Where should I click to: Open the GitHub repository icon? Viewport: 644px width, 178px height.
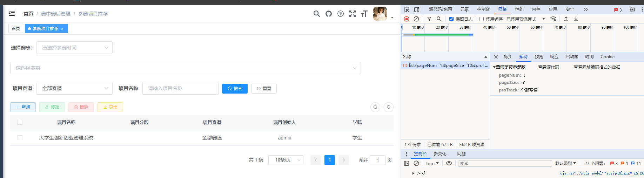tap(329, 14)
